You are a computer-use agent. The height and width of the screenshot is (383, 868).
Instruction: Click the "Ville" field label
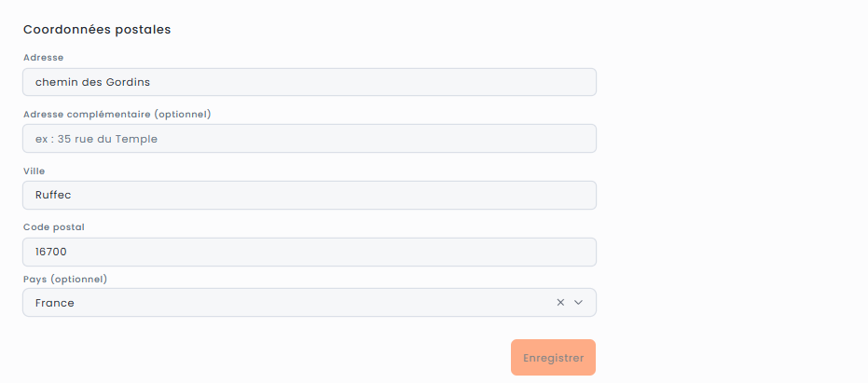coord(34,171)
